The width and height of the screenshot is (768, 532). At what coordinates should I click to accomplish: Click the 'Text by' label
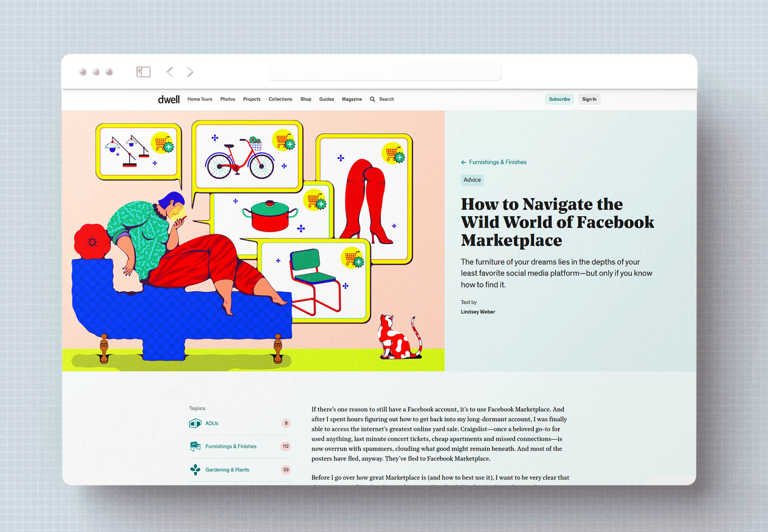point(469,302)
